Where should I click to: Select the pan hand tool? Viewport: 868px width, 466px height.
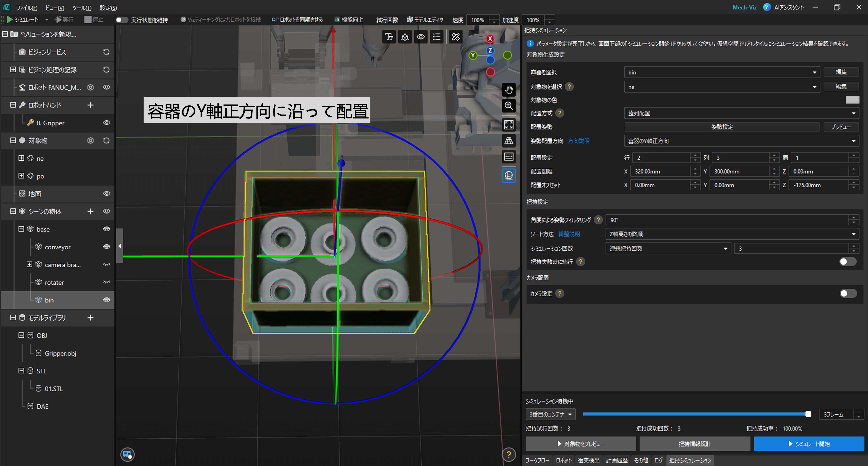tap(508, 90)
